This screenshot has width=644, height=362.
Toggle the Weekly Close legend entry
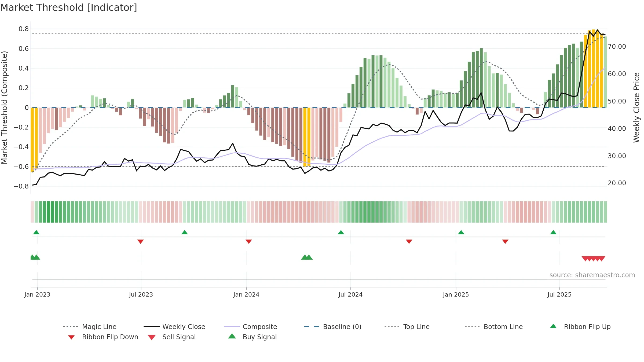174,327
